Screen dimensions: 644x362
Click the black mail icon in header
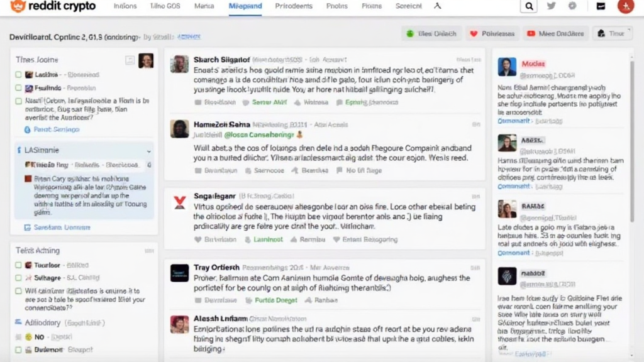601,6
